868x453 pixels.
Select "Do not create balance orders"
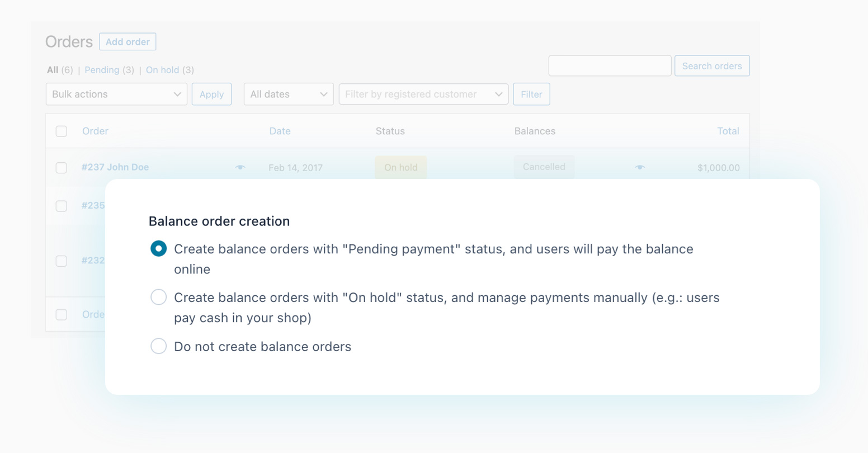158,346
